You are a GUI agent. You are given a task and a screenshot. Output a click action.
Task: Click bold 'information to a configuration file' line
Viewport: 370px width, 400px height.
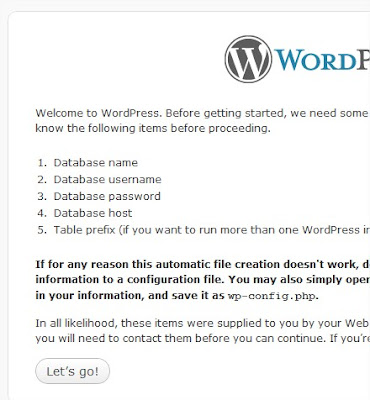tap(203, 279)
